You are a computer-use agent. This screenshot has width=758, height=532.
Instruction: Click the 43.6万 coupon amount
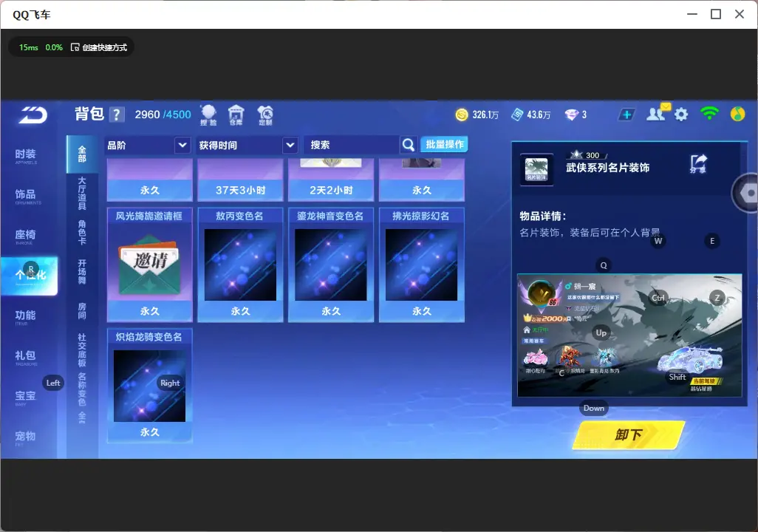(539, 115)
